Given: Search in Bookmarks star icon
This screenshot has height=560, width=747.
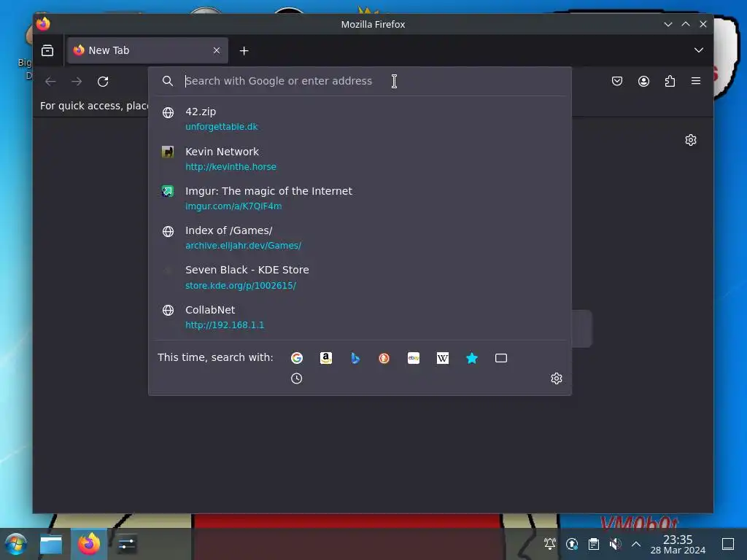Looking at the screenshot, I should (x=472, y=358).
